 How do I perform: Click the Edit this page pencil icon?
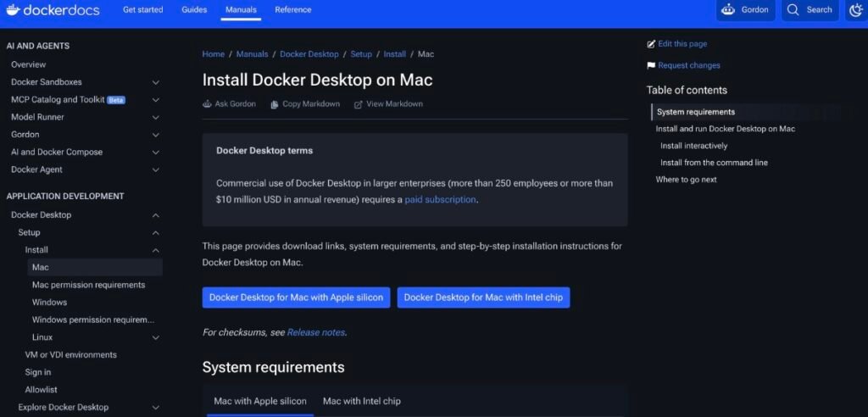coord(651,44)
